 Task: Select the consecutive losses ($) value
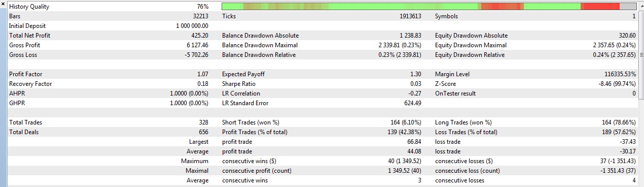click(x=616, y=161)
